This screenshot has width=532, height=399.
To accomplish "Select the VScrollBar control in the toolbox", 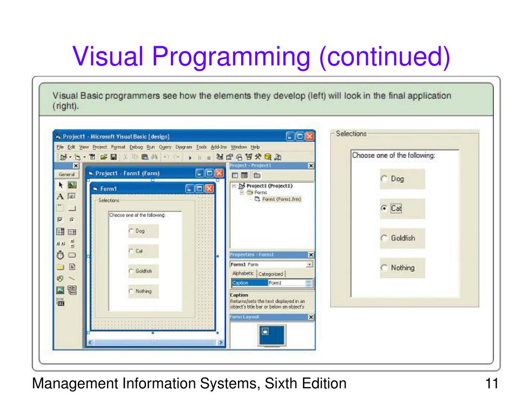I will (72, 243).
